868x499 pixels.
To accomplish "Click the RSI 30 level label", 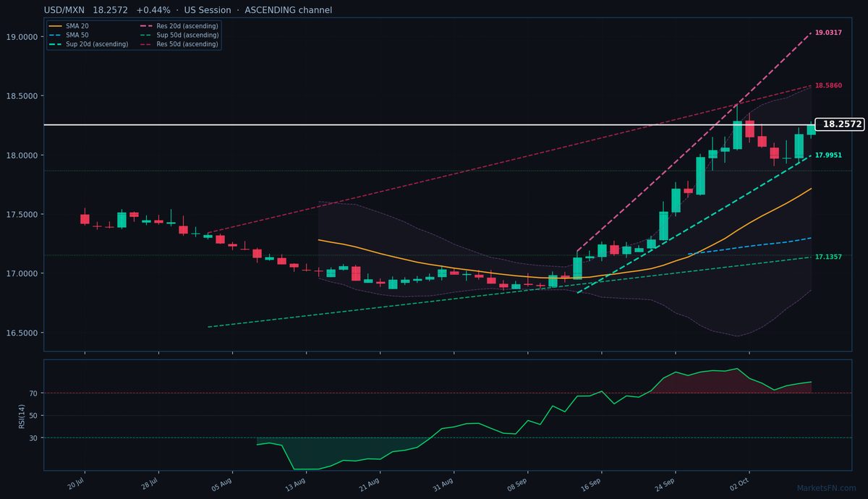I will (x=34, y=438).
